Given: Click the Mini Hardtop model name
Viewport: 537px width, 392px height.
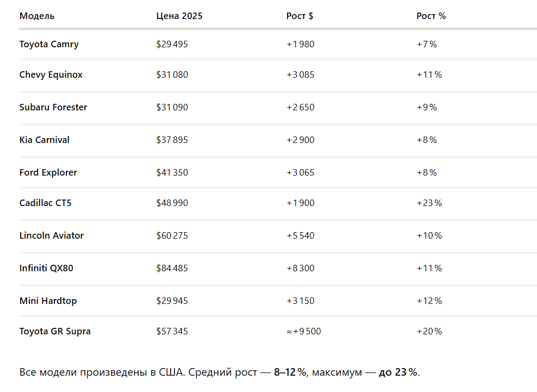Looking at the screenshot, I should 48,301.
